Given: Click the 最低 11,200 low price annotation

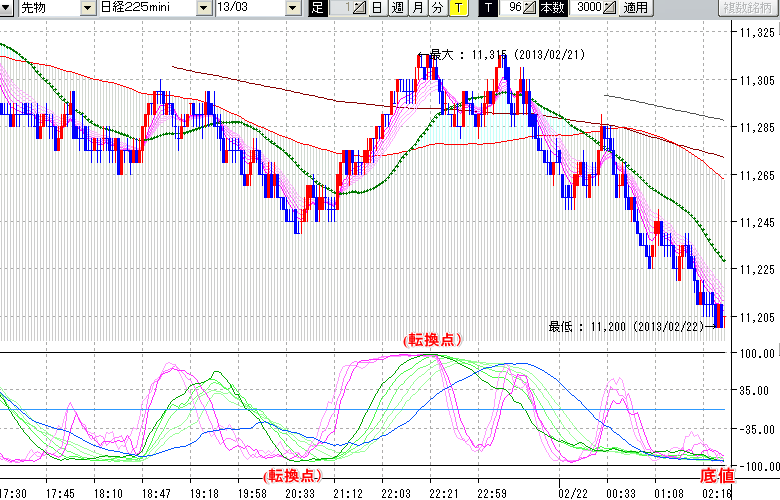Looking at the screenshot, I should 630,326.
